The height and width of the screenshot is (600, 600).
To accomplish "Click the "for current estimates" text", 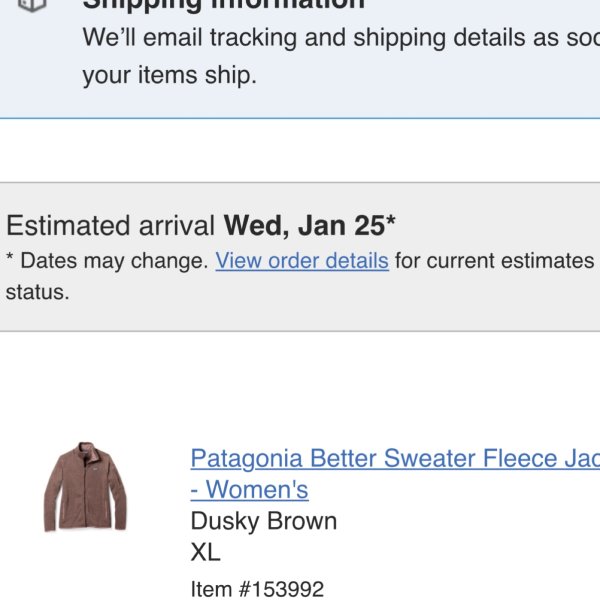I will 494,261.
